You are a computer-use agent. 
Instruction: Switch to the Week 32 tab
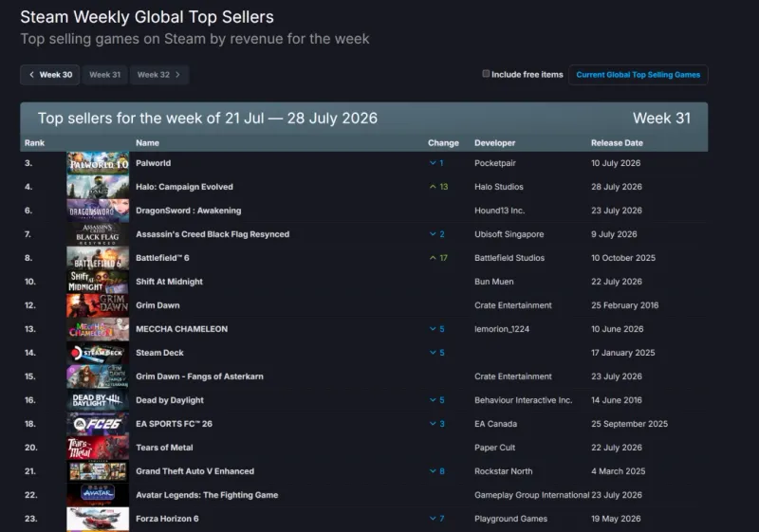pyautogui.click(x=159, y=75)
